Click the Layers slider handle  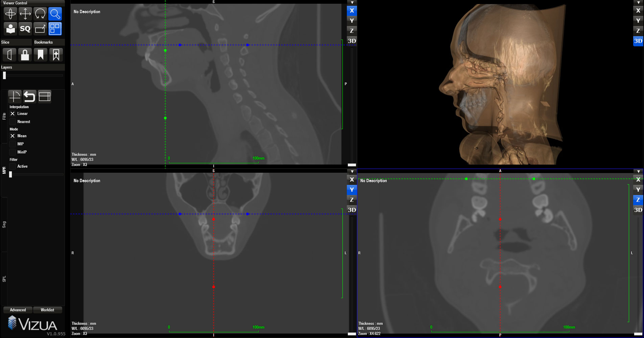4,75
